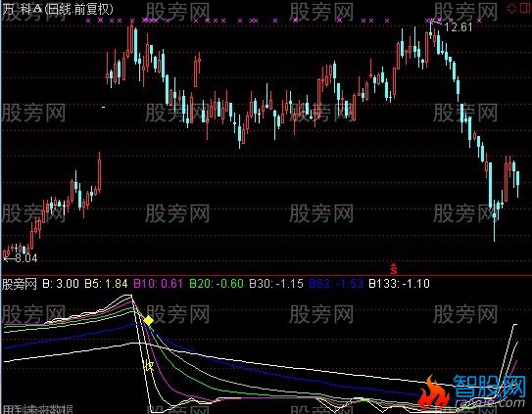
Task: Click the 'B: 3.00' indicator value
Action: pyautogui.click(x=61, y=284)
